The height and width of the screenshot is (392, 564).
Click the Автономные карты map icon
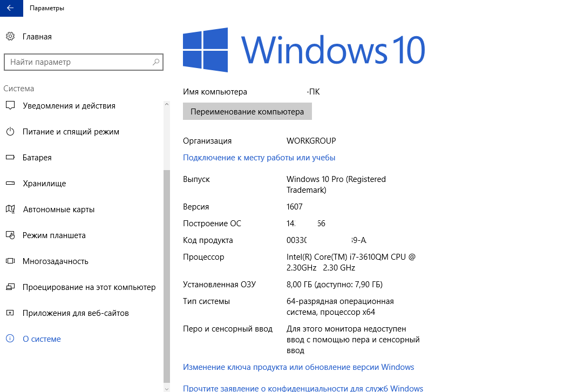tap(10, 209)
